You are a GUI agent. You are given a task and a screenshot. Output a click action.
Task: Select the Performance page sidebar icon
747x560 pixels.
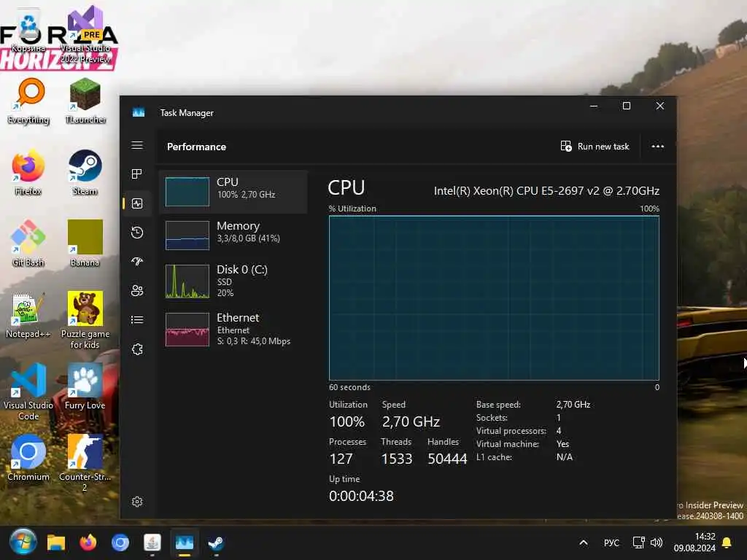pos(137,204)
